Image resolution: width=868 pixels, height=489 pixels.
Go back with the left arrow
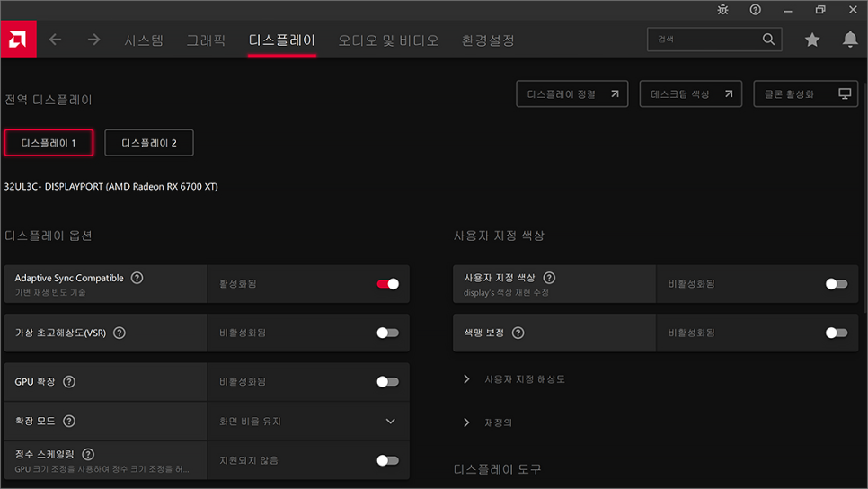(x=56, y=40)
